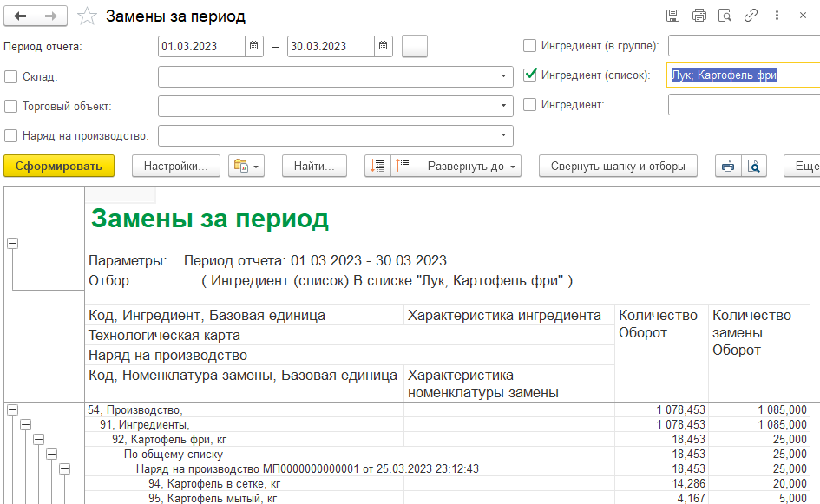The image size is (820, 504).
Task: Open calendar for end date 30.03.2023
Action: tap(383, 46)
